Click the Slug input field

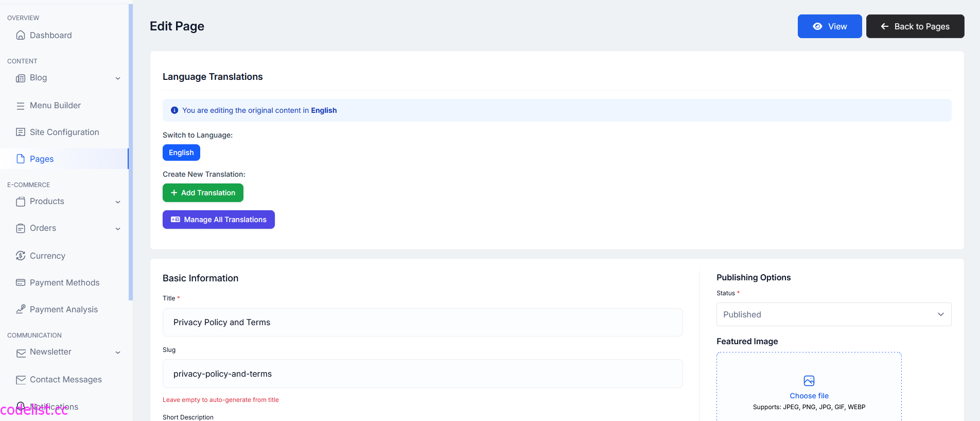point(423,374)
